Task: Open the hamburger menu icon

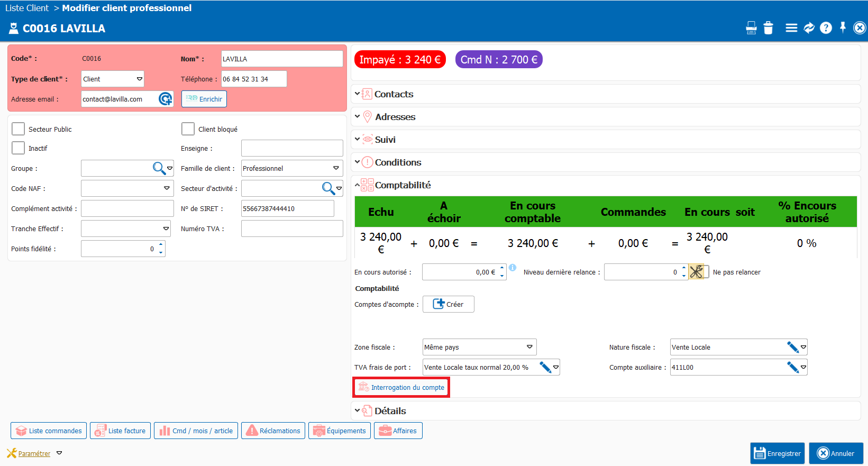Action: tap(791, 28)
